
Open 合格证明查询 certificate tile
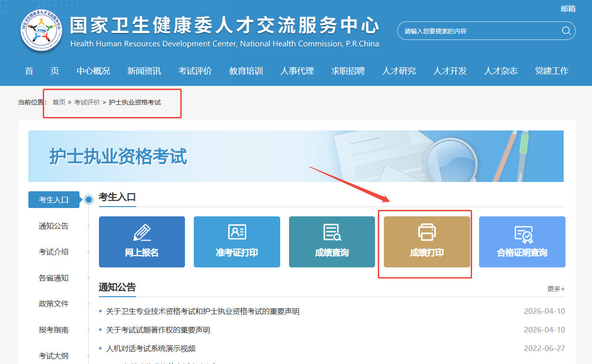point(522,242)
